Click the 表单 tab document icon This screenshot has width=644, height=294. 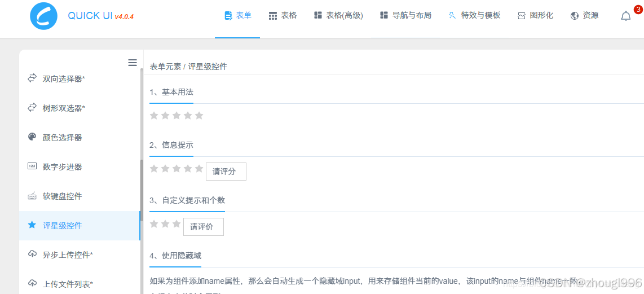(228, 16)
